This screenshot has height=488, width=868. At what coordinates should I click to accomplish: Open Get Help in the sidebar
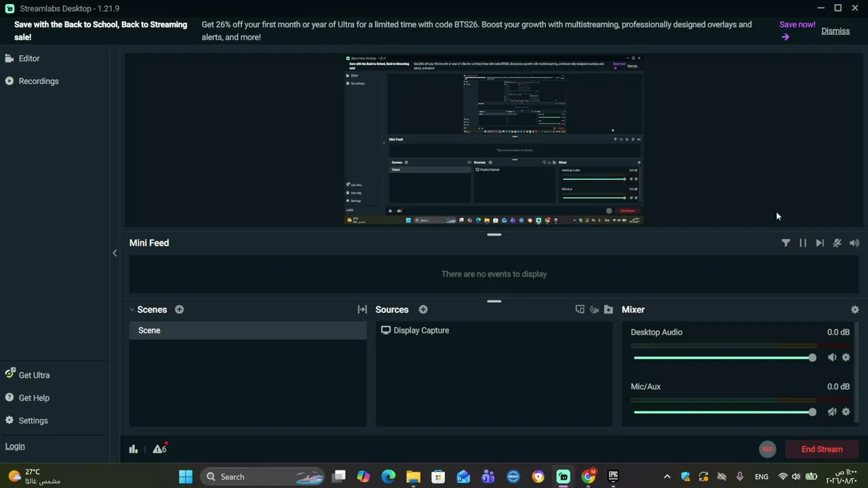click(x=27, y=398)
